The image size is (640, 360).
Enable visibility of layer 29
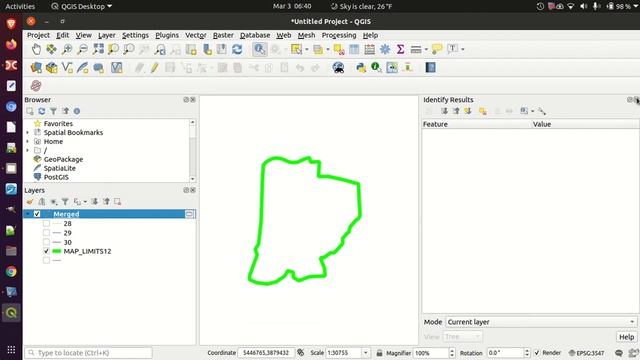(x=46, y=233)
